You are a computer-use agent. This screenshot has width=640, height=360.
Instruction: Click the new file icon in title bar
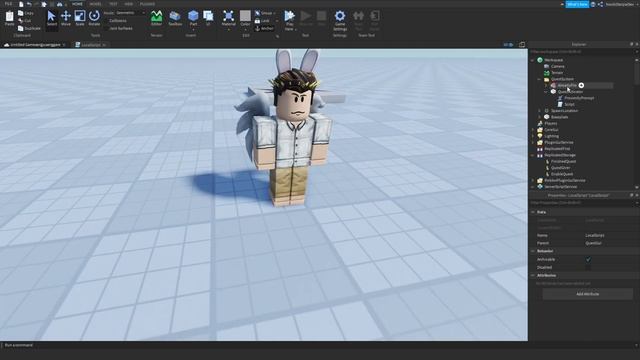(21, 4)
